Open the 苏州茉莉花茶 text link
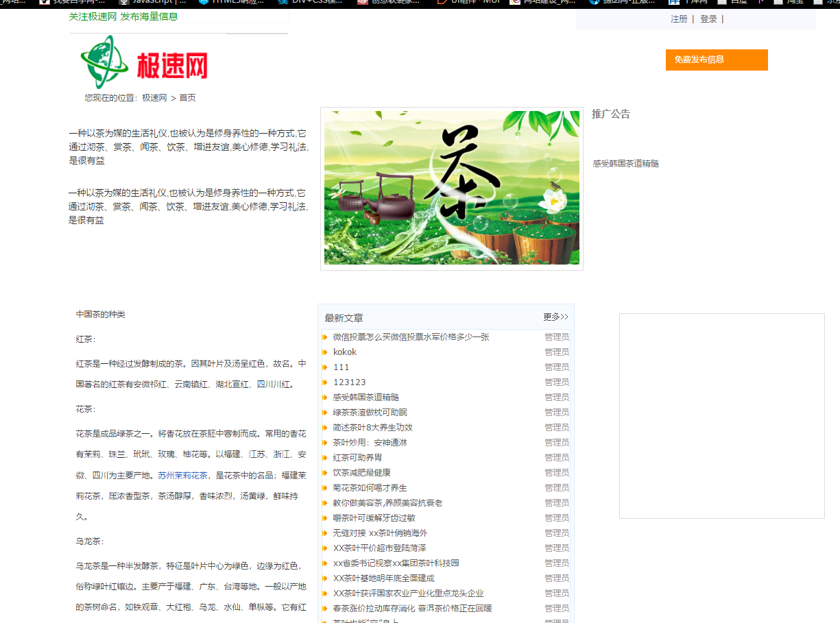This screenshot has height=623, width=840. pos(182,475)
